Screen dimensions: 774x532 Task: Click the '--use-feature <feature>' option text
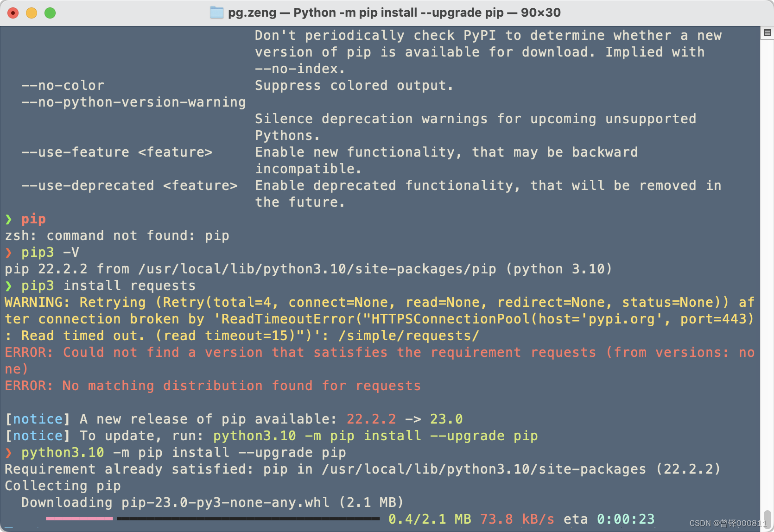click(117, 152)
